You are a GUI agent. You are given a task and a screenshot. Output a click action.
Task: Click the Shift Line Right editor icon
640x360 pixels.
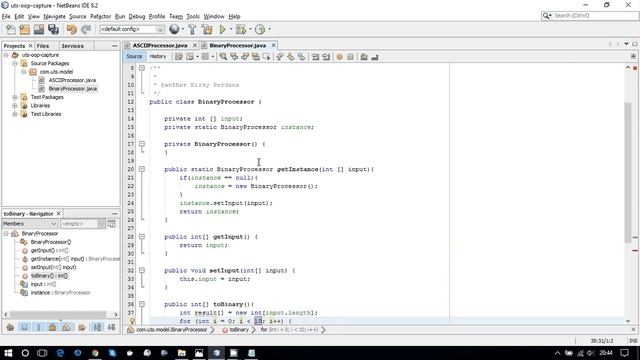tap(326, 57)
